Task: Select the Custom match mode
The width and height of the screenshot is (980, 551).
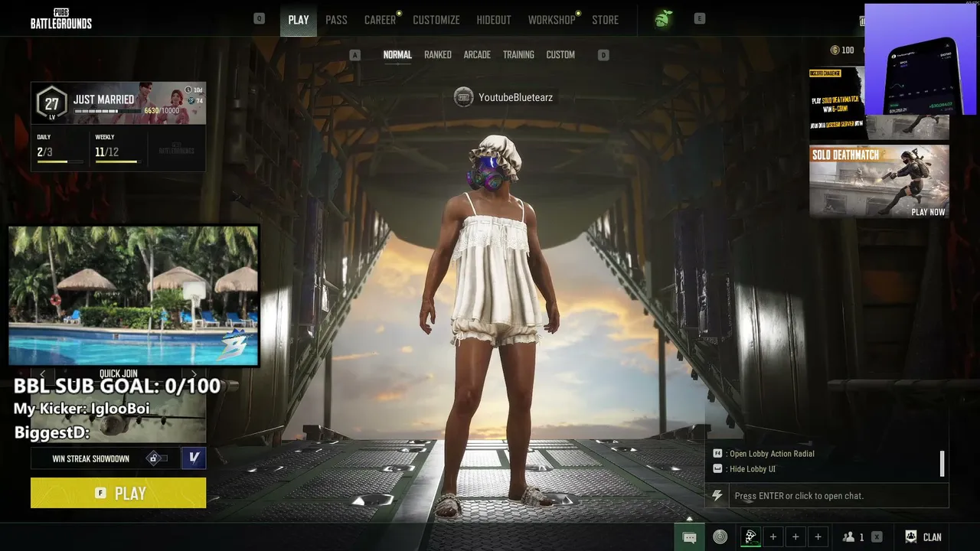Action: tap(560, 55)
